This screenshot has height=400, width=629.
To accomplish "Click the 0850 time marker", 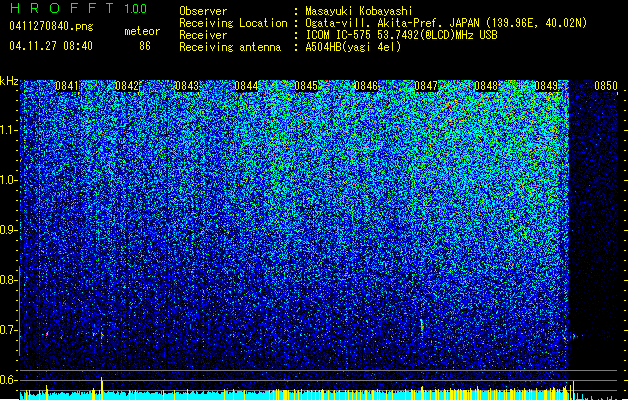I will point(606,86).
